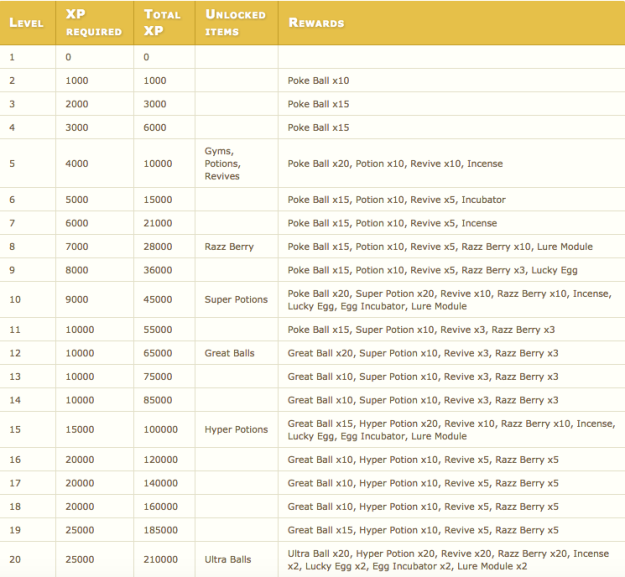This screenshot has height=577, width=625.
Task: Click the XP Required column header
Action: [x=93, y=23]
